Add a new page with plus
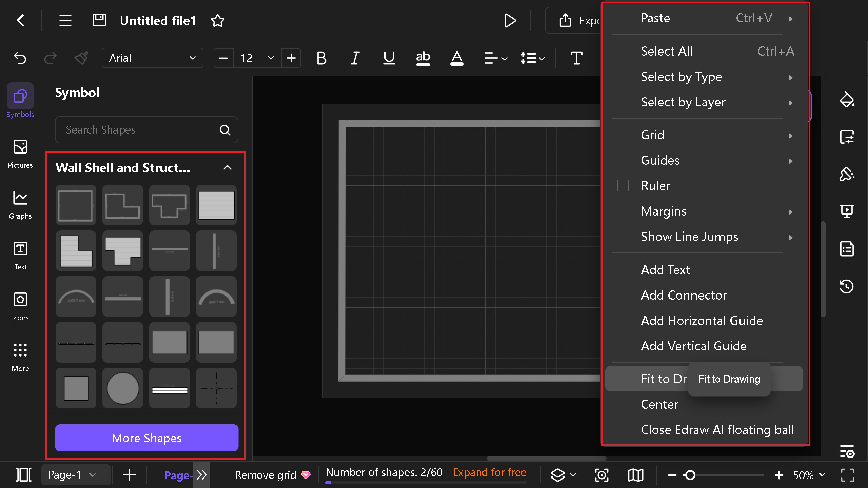 [x=129, y=475]
